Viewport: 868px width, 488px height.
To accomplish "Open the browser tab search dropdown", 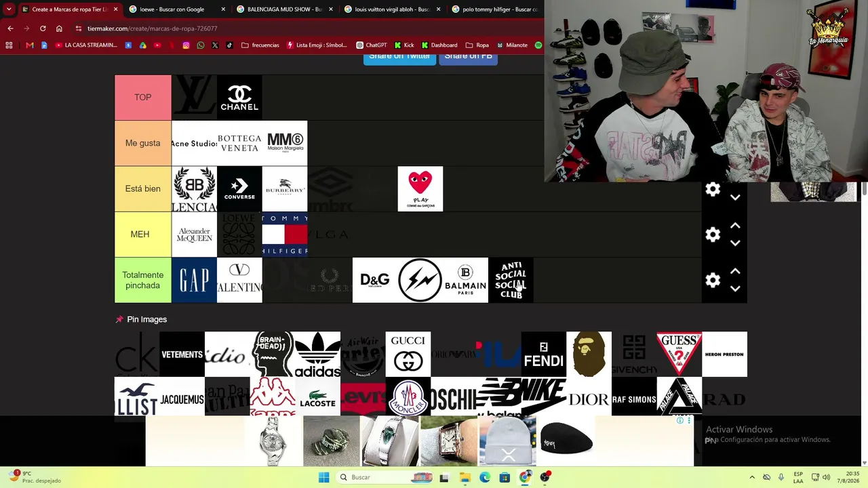I will point(9,9).
